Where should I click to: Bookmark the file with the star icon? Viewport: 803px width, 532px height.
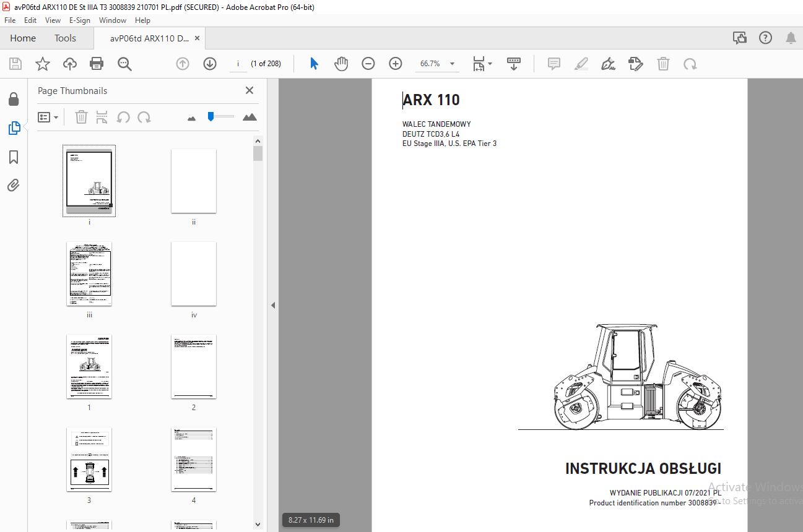[42, 64]
